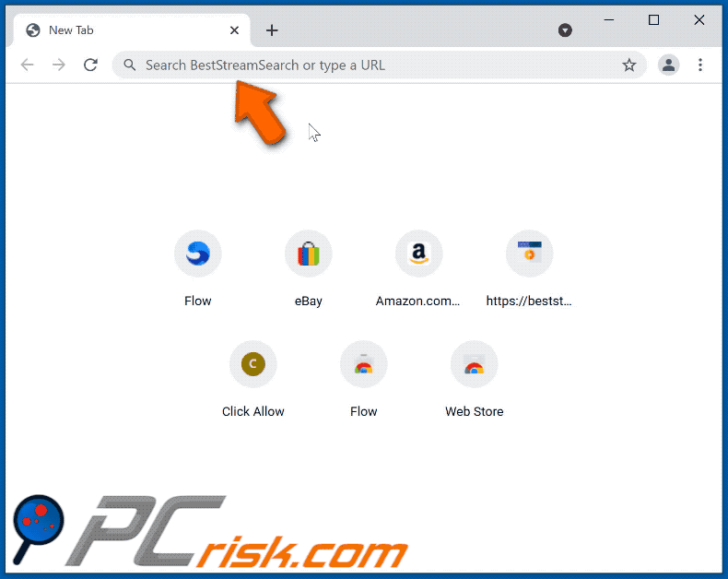Screen dimensions: 728x579
Task: Go forward using the forward arrow
Action: (x=59, y=65)
